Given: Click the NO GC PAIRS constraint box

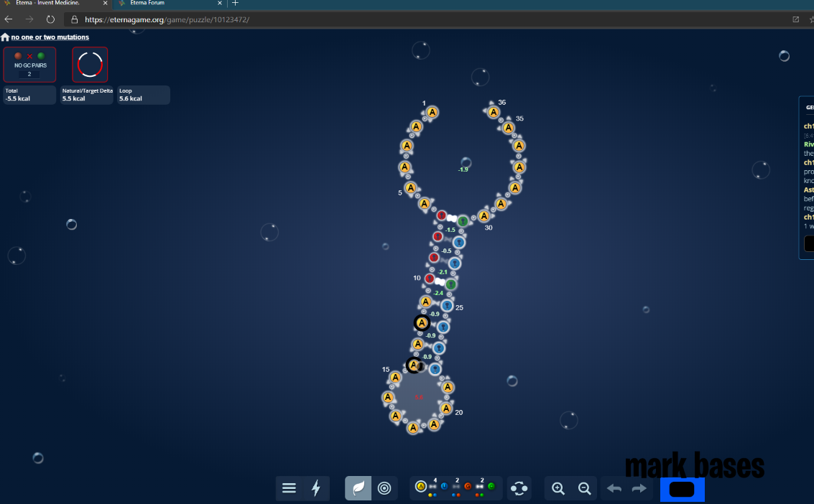Looking at the screenshot, I should click(x=29, y=65).
